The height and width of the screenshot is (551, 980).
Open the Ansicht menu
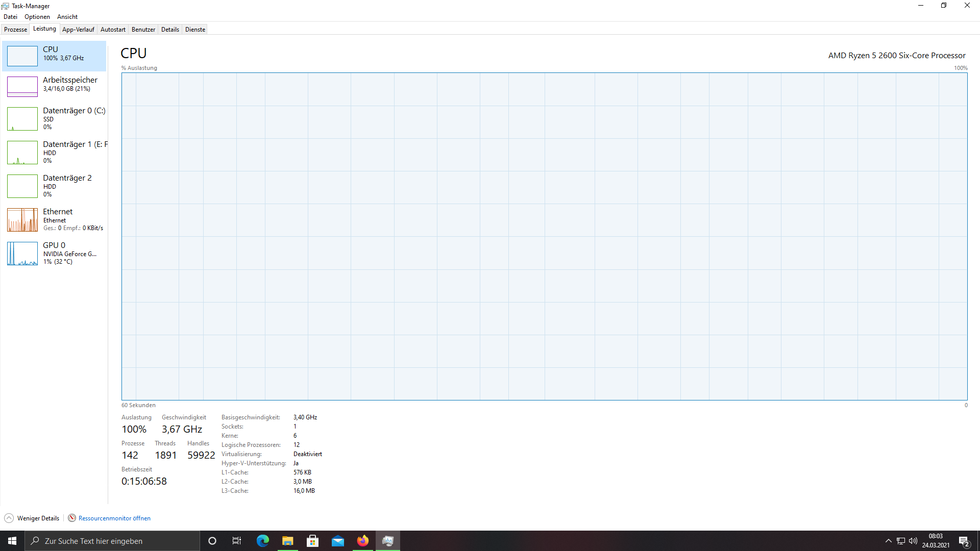[67, 17]
